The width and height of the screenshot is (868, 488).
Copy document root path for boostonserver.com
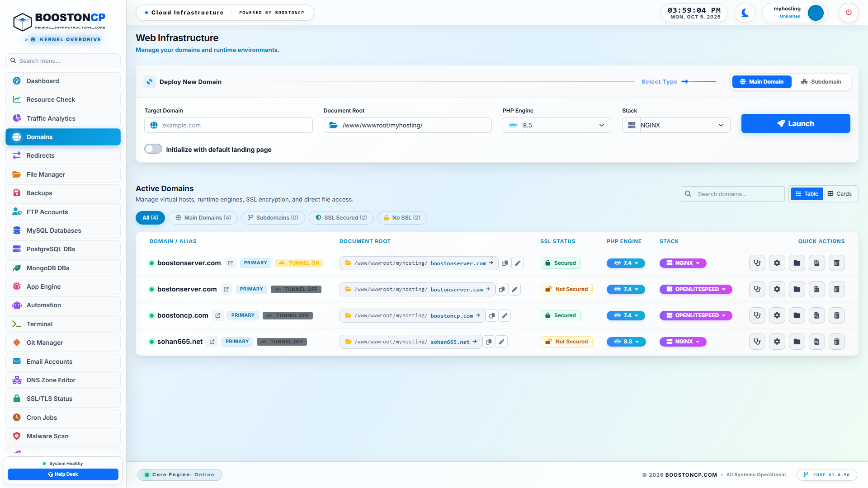click(505, 263)
